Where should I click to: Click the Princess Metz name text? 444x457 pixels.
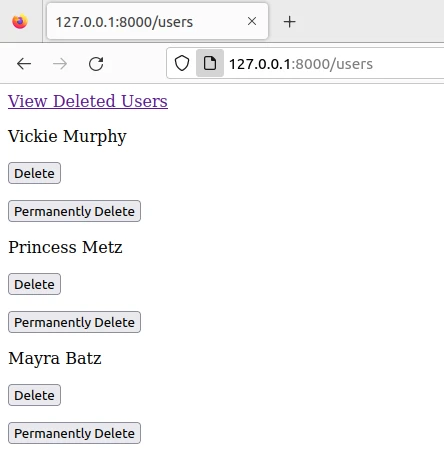(x=65, y=247)
